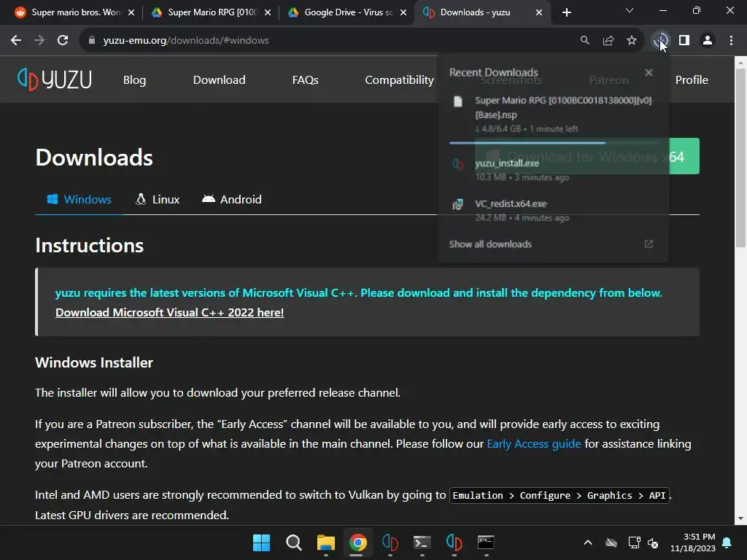Open the Blog page
This screenshot has height=560, width=747.
pos(134,80)
